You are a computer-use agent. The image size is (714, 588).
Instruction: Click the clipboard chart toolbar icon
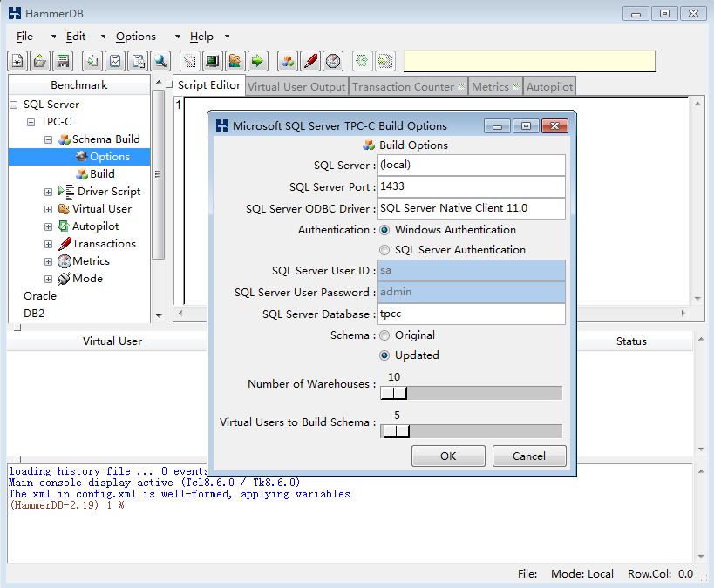pos(115,60)
